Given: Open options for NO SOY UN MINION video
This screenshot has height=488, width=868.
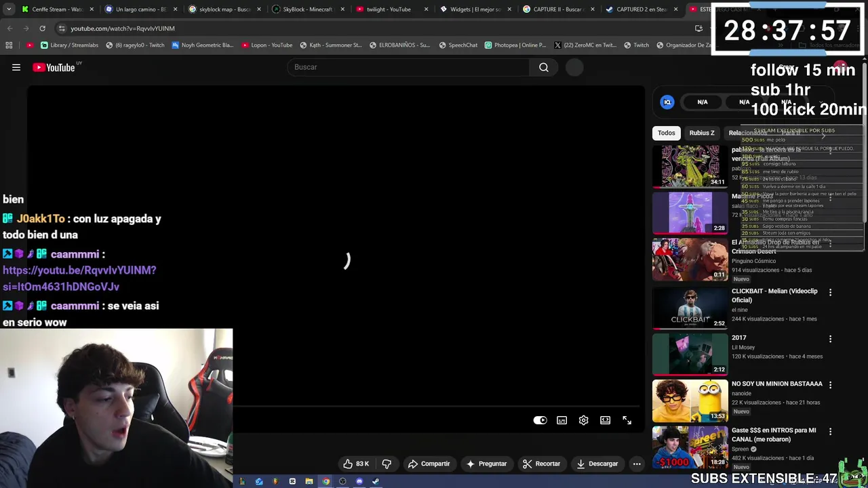Looking at the screenshot, I should click(830, 384).
